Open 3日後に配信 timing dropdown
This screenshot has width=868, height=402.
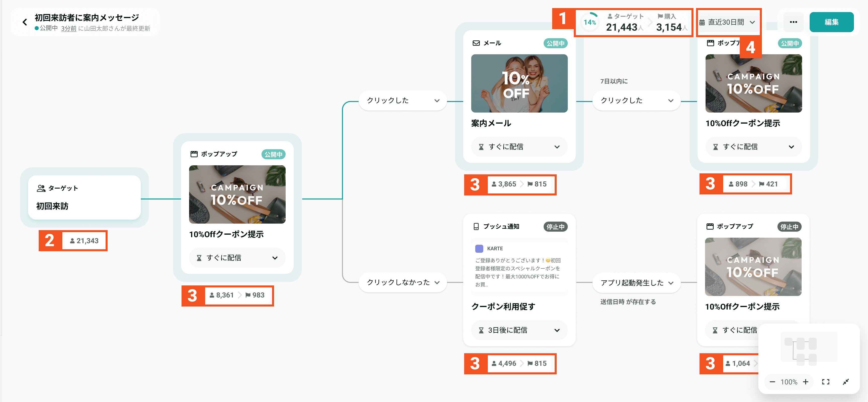tap(519, 330)
